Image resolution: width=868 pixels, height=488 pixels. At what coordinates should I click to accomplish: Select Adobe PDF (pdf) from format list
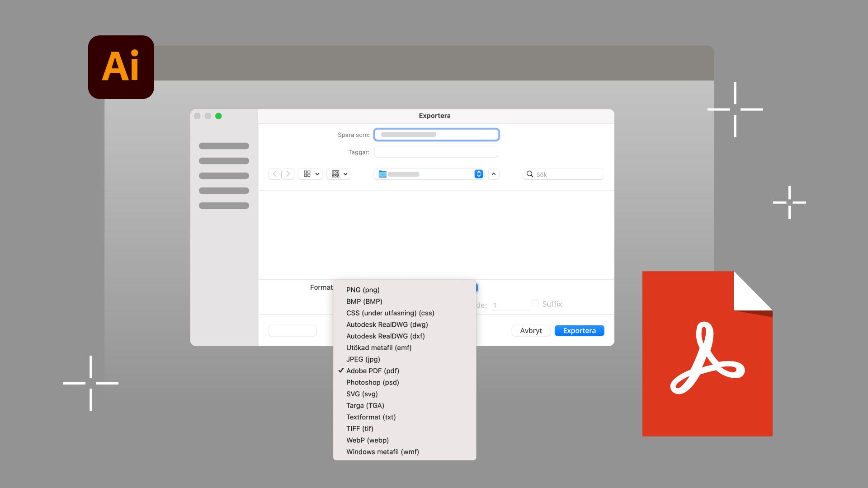[x=372, y=371]
